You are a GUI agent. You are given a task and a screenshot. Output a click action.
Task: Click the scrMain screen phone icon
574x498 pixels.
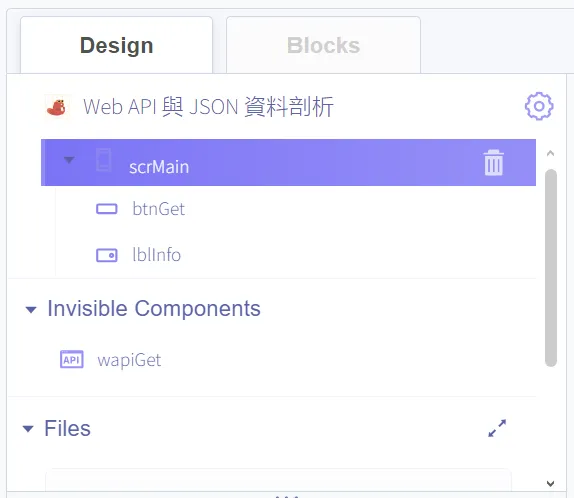coord(104,160)
